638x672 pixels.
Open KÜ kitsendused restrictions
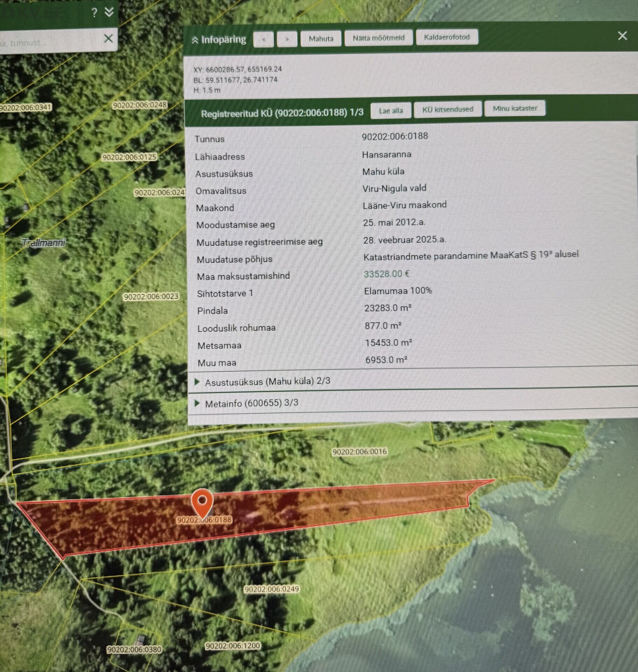pos(447,110)
